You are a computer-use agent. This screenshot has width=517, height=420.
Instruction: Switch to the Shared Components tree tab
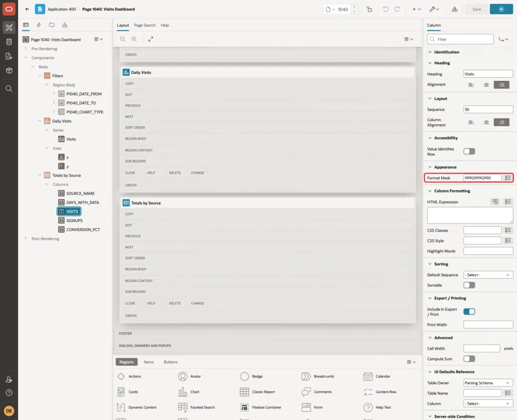[65, 25]
